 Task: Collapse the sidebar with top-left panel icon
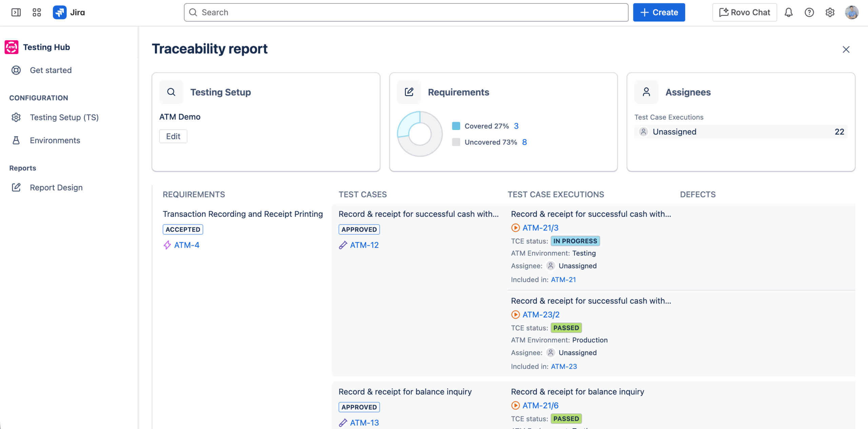pos(16,13)
